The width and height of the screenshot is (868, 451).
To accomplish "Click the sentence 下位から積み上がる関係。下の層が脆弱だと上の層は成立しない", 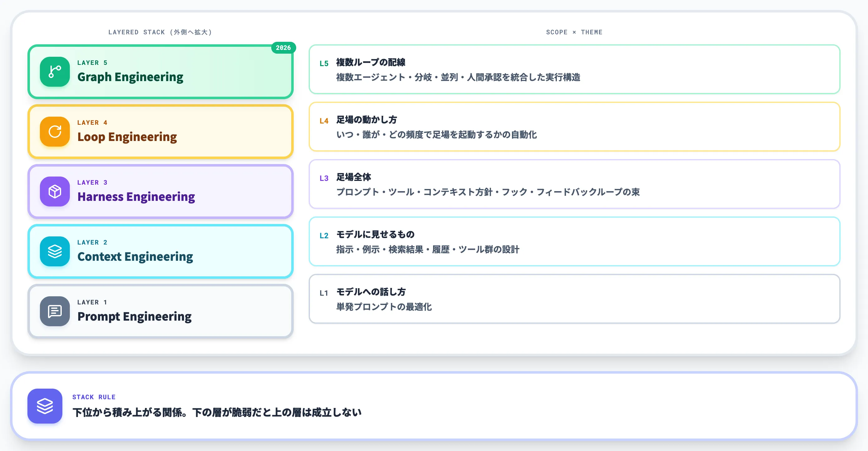I will [x=217, y=412].
